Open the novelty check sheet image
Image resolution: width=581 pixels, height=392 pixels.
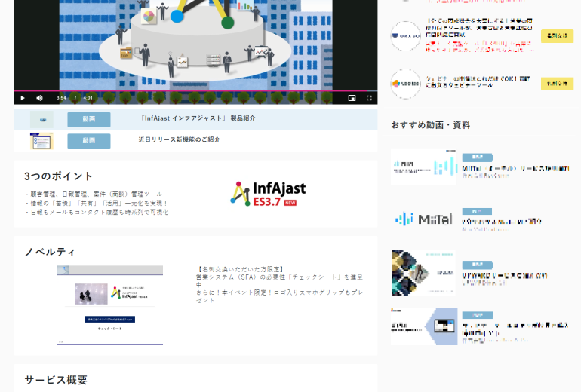109,305
